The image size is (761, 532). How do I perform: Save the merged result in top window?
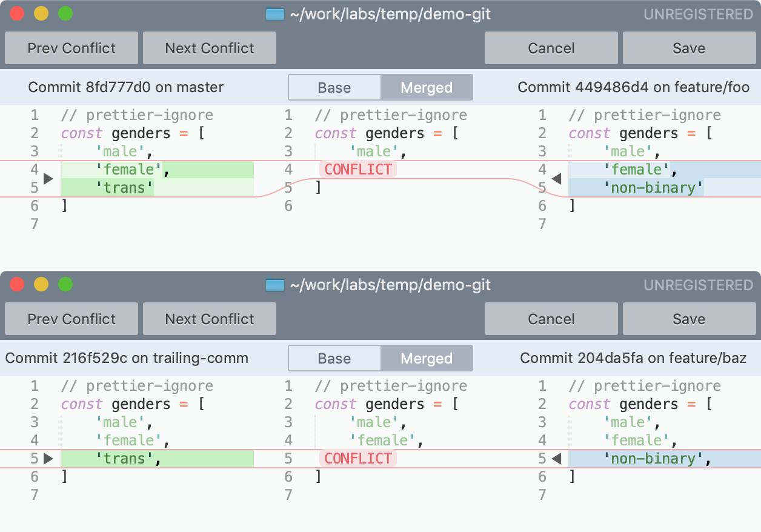point(689,47)
